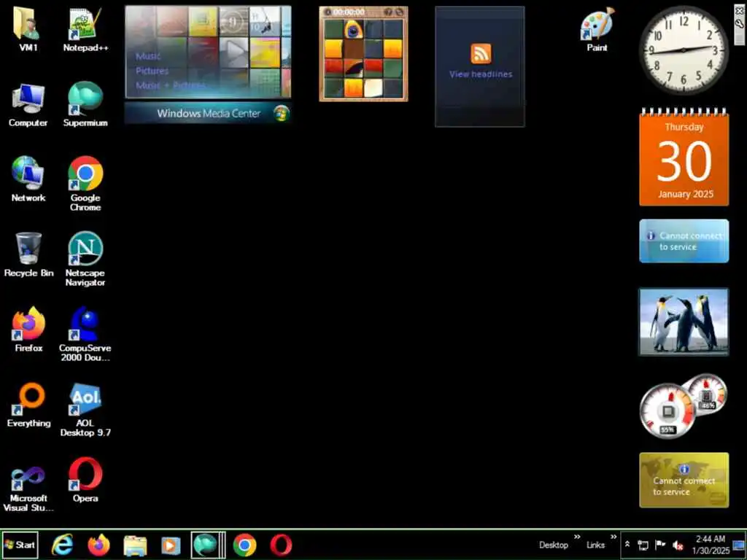Close the clock gadget with X button
The height and width of the screenshot is (560, 747).
[740, 10]
